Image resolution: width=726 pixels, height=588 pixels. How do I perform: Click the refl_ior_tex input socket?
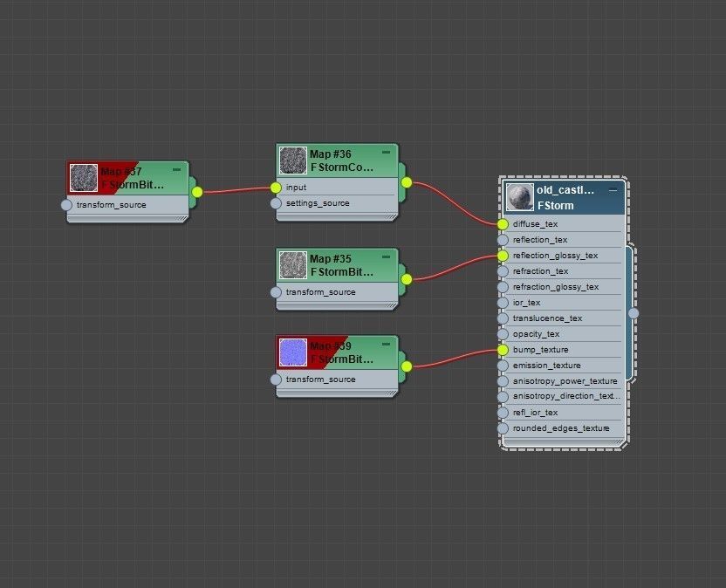pos(503,413)
